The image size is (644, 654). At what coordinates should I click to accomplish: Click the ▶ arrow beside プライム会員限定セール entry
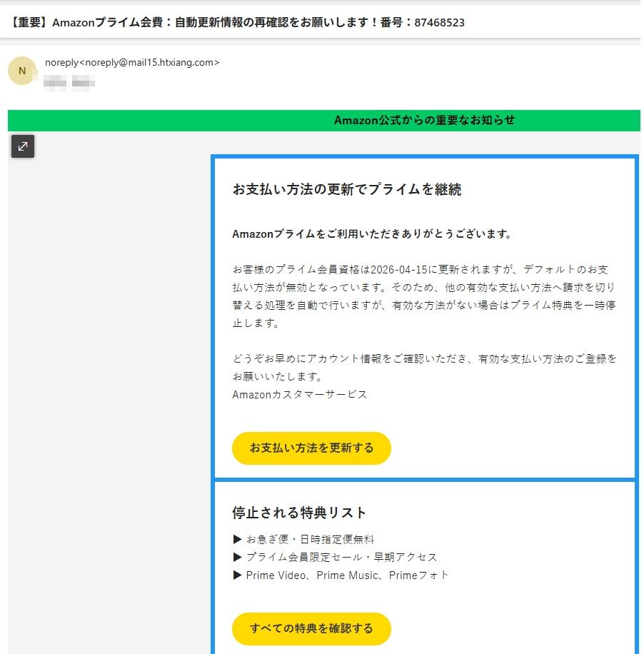click(x=238, y=557)
